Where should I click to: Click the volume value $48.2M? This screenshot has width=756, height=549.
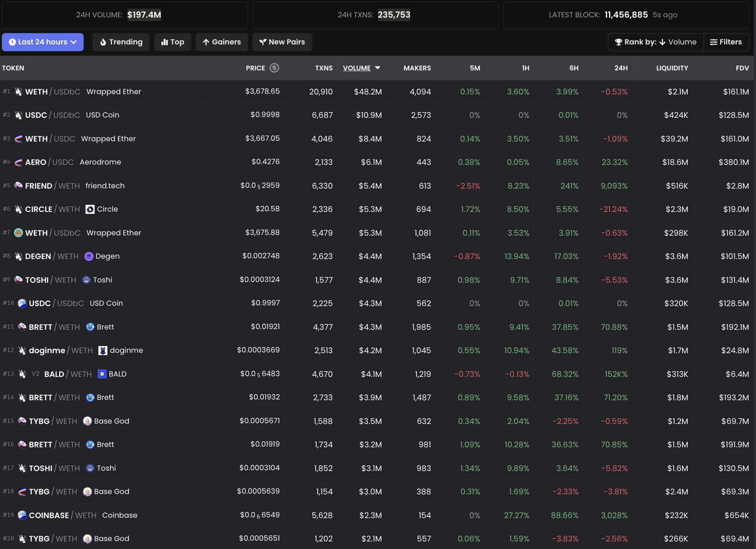(368, 91)
